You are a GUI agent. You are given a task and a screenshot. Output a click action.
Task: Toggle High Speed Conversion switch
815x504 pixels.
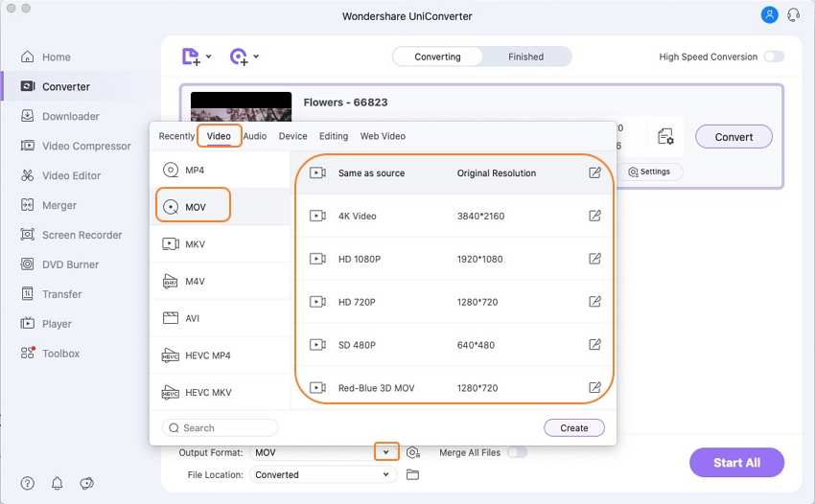coord(773,57)
